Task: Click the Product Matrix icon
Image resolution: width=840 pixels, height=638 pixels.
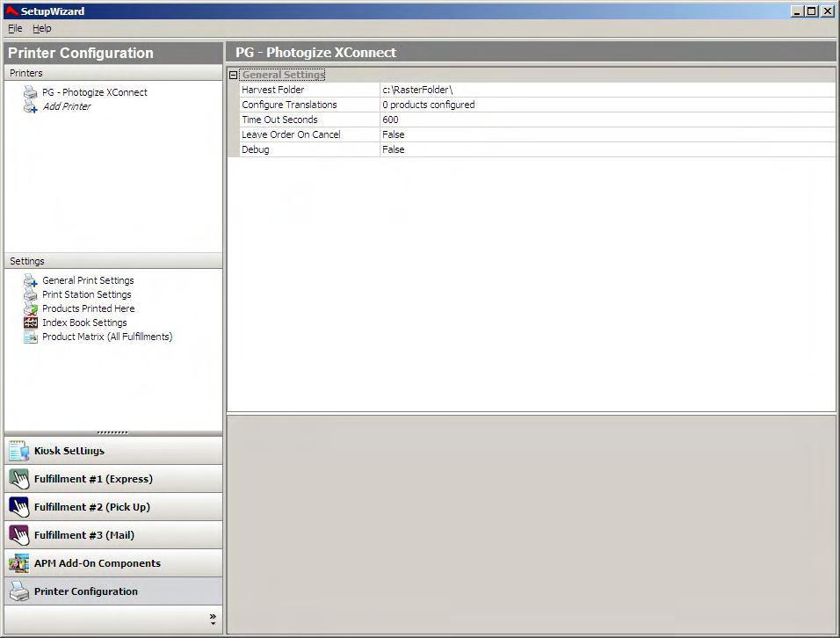Action: click(31, 337)
